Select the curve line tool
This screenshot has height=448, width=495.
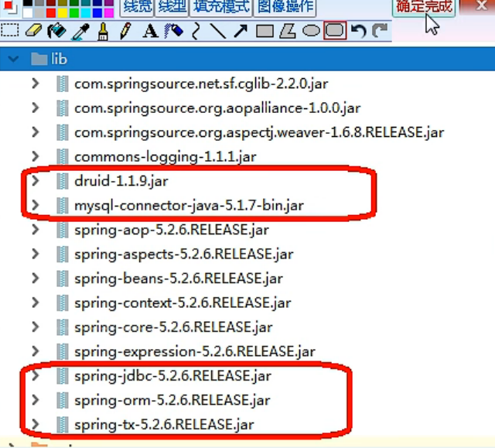coord(196,31)
